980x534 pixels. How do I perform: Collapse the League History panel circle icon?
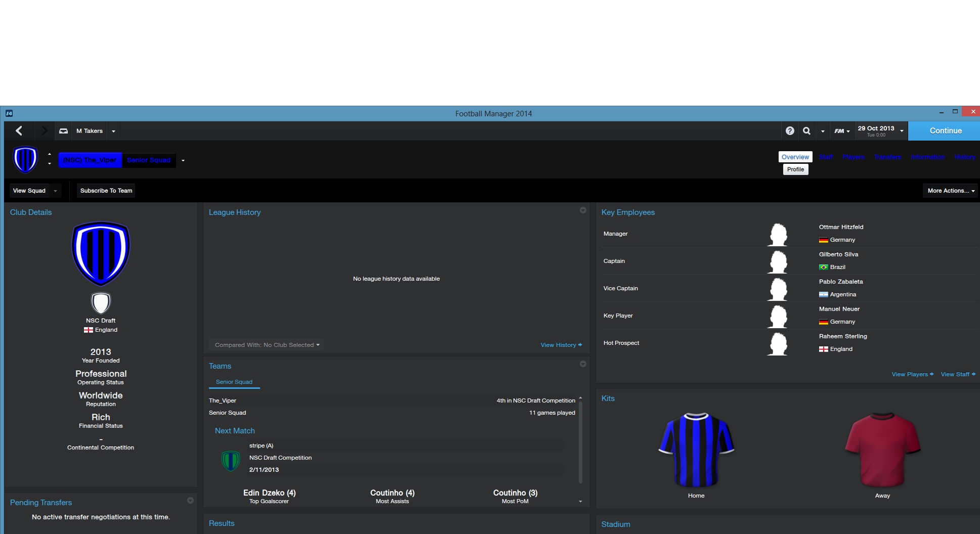[x=583, y=210]
